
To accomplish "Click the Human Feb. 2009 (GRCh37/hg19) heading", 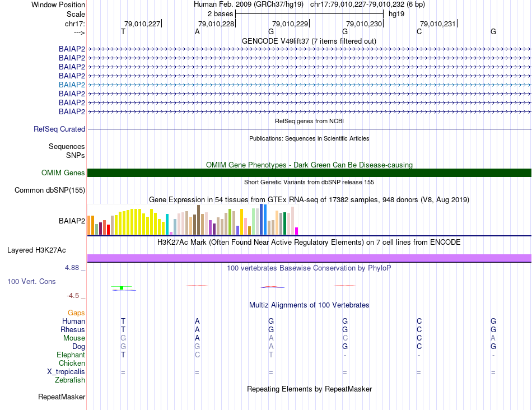I will tap(249, 4).
